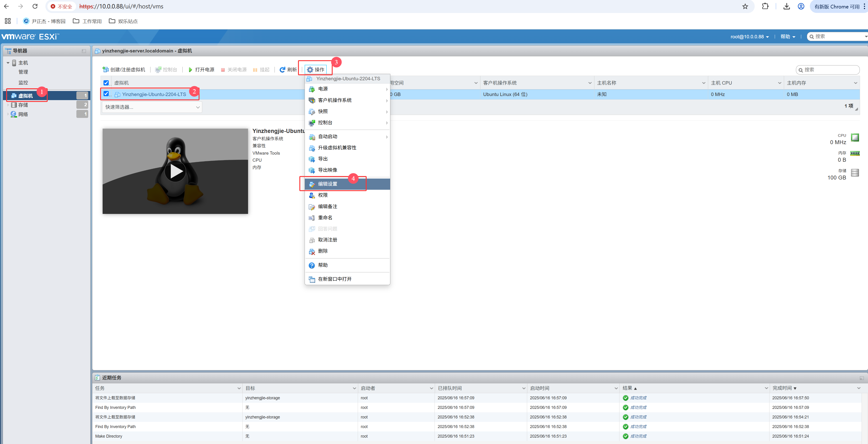Click the Manage (管理) navigator item
868x444 pixels.
pyautogui.click(x=23, y=72)
